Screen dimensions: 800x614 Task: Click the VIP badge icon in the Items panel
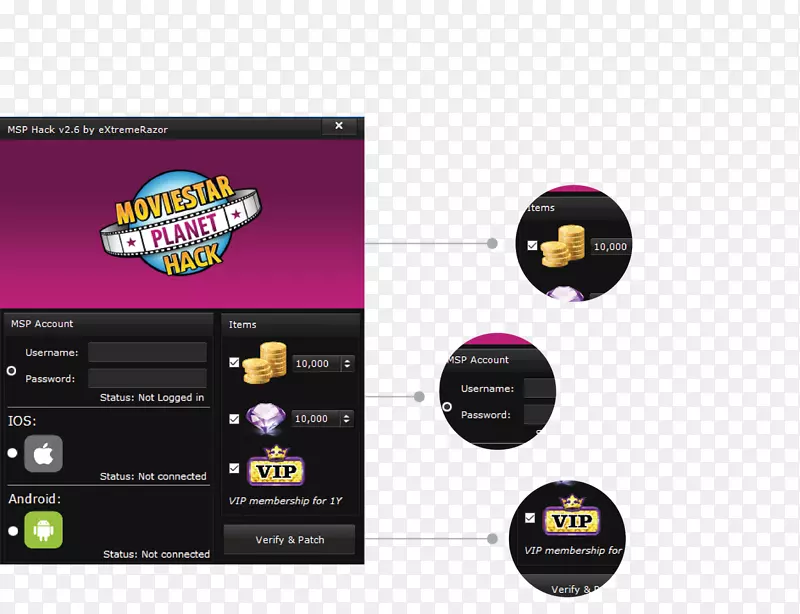point(276,465)
